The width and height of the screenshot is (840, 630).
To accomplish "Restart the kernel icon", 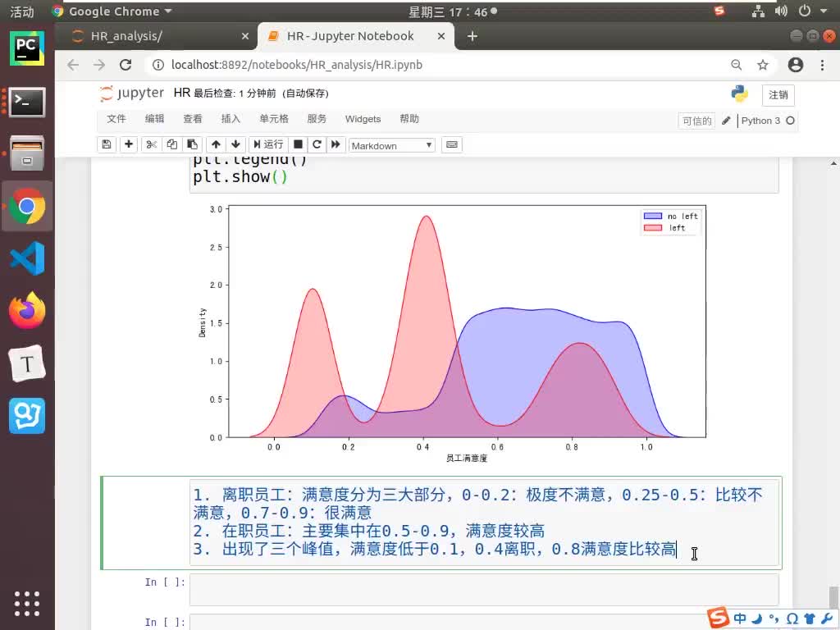I will [x=317, y=144].
